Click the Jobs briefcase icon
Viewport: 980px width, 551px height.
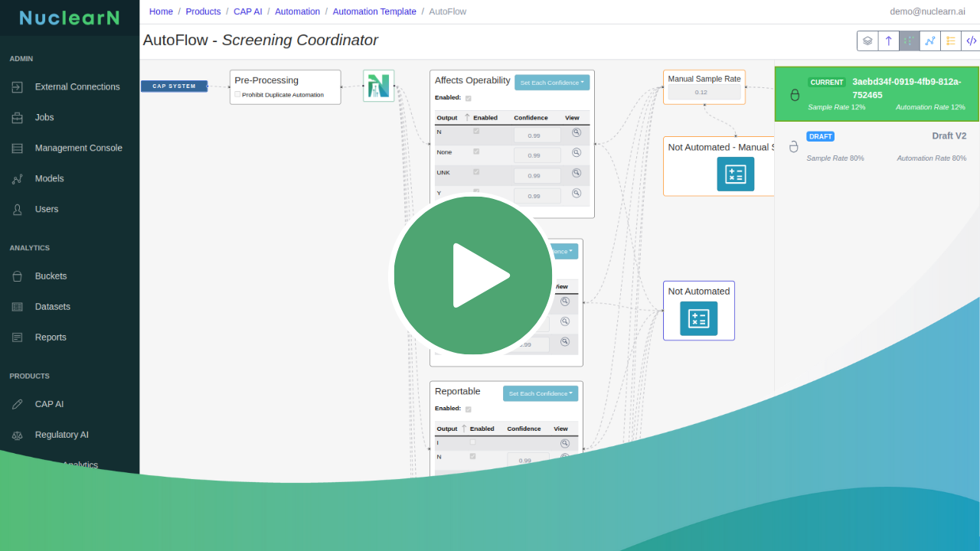coord(18,118)
